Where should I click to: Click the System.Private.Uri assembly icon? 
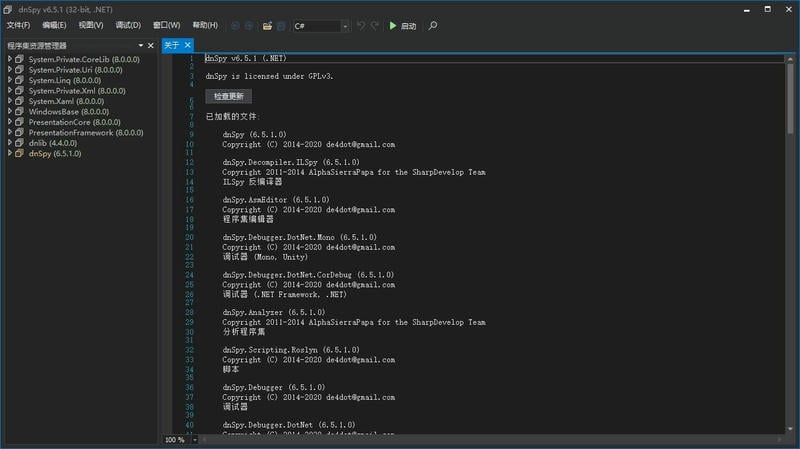19,69
